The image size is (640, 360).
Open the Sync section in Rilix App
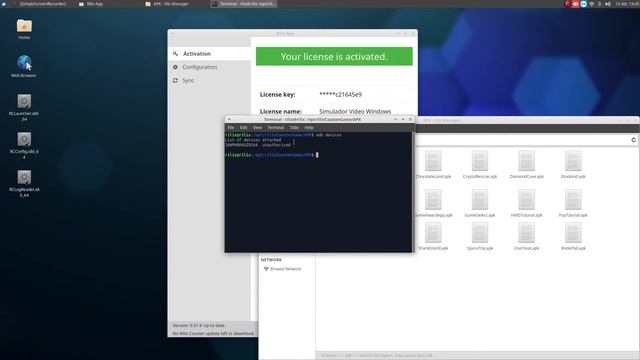[209, 80]
